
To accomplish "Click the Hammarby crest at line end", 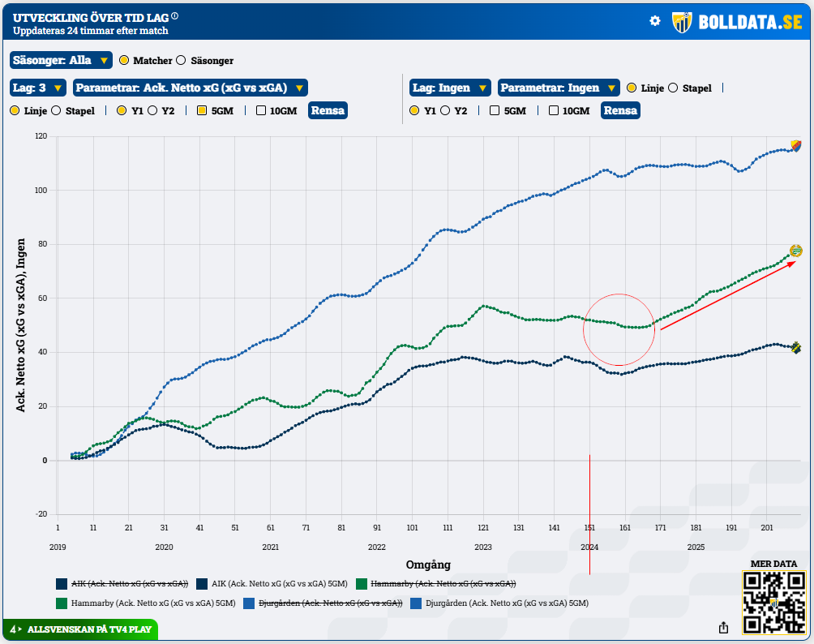I will click(796, 251).
